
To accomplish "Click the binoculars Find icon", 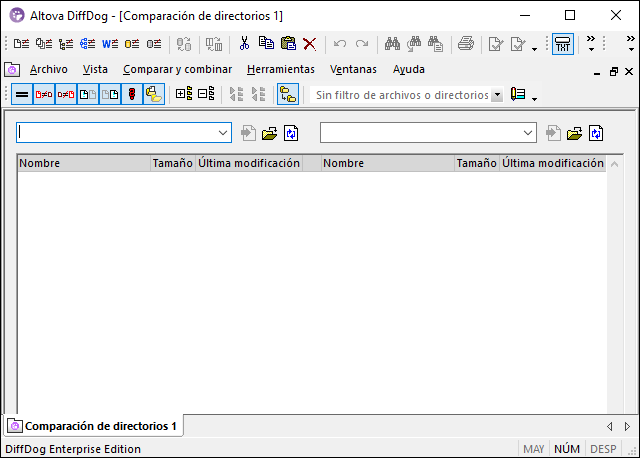I will (x=392, y=44).
